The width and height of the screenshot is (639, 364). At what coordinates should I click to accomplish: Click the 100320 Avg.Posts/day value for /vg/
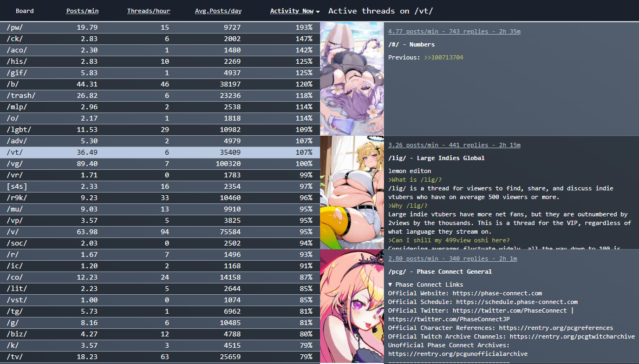[228, 164]
